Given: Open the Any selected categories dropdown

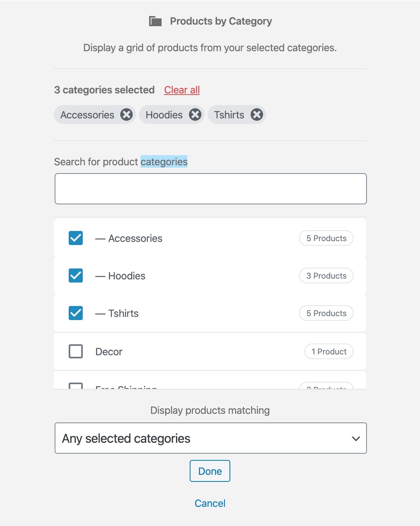Looking at the screenshot, I should [211, 438].
